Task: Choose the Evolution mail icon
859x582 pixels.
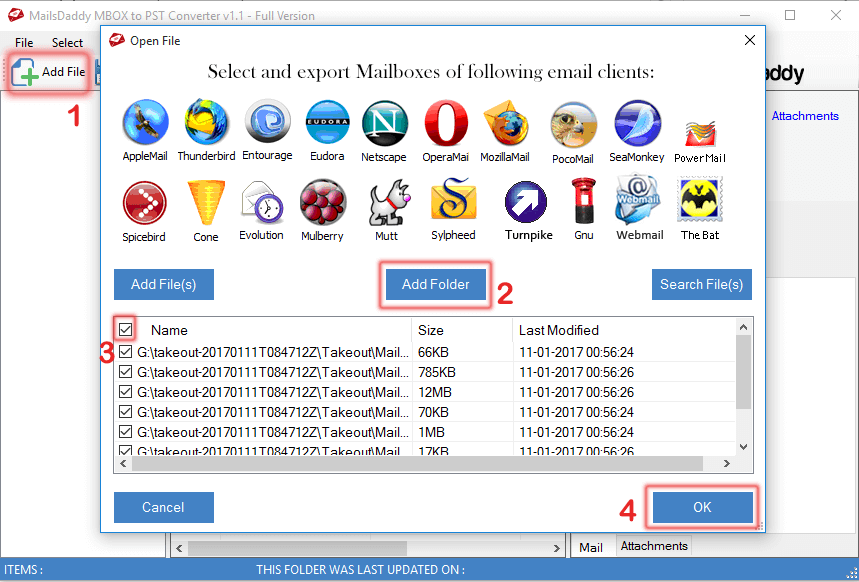Action: (261, 202)
